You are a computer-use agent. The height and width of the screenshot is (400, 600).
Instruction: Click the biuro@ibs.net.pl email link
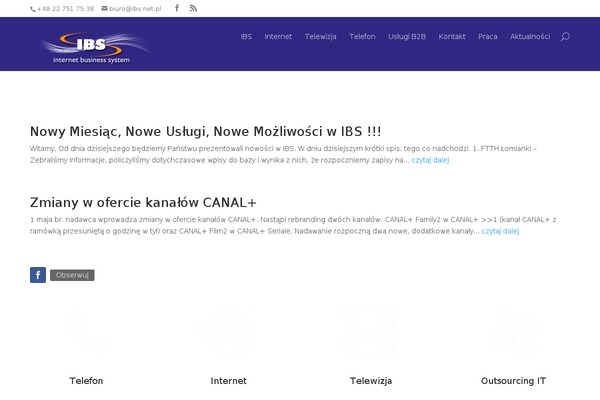[136, 8]
